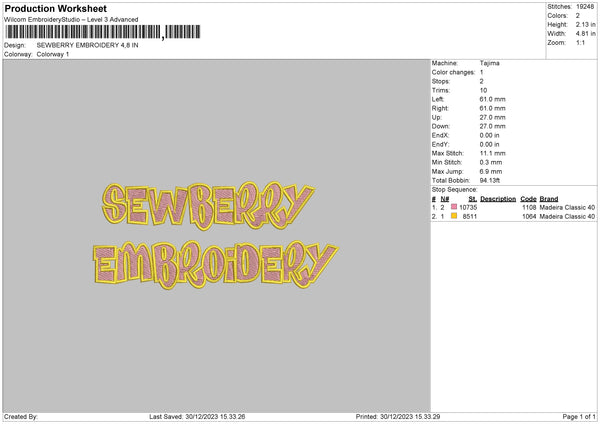Click the Total Bobbin value 94.13ft
Image resolution: width=600 pixels, height=424 pixels.
click(490, 180)
